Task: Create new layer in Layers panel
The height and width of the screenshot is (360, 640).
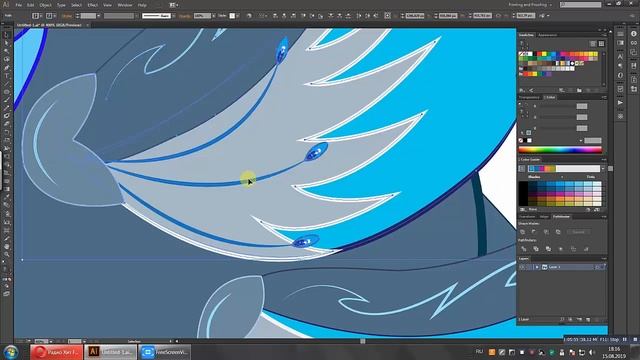Action: (588, 319)
